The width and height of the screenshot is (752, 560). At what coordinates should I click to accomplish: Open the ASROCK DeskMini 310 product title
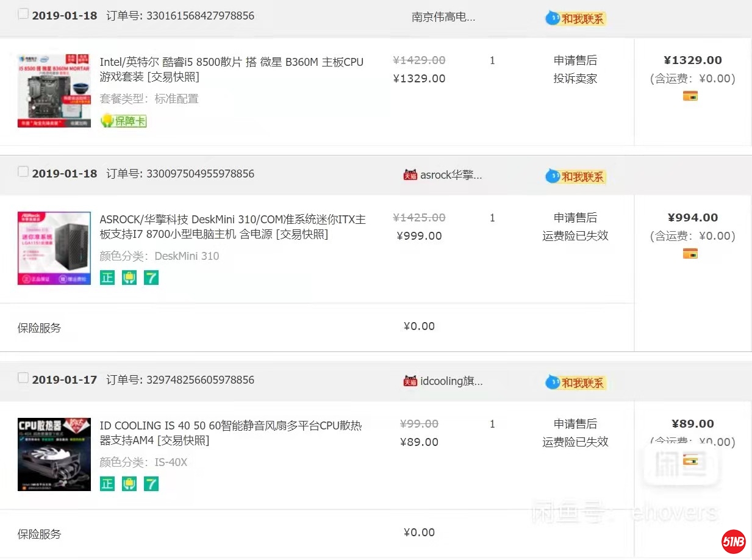coord(232,226)
